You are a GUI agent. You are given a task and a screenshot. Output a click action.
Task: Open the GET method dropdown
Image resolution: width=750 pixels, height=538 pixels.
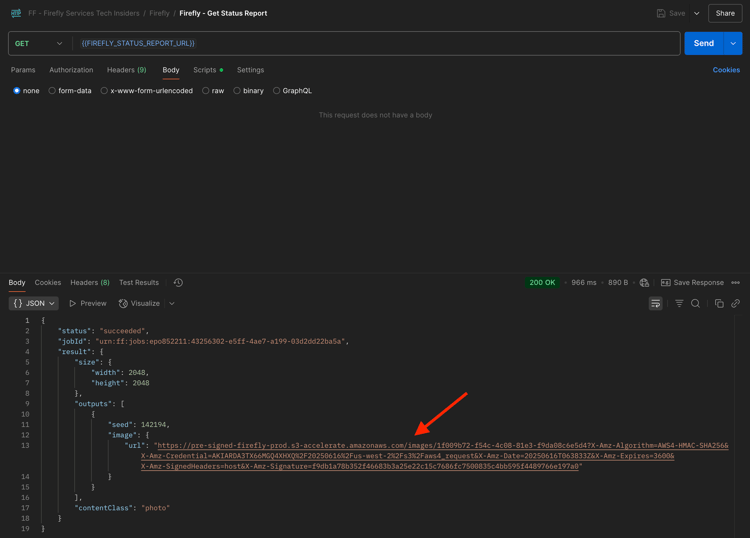click(39, 44)
